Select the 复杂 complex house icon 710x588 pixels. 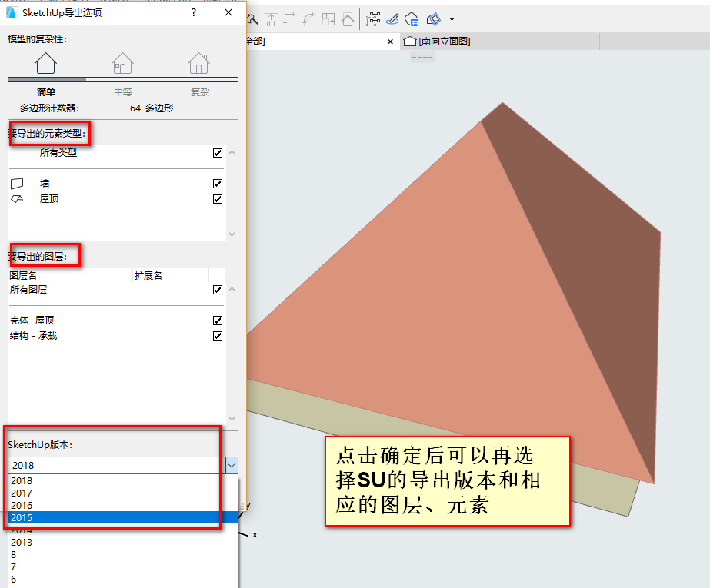point(198,63)
